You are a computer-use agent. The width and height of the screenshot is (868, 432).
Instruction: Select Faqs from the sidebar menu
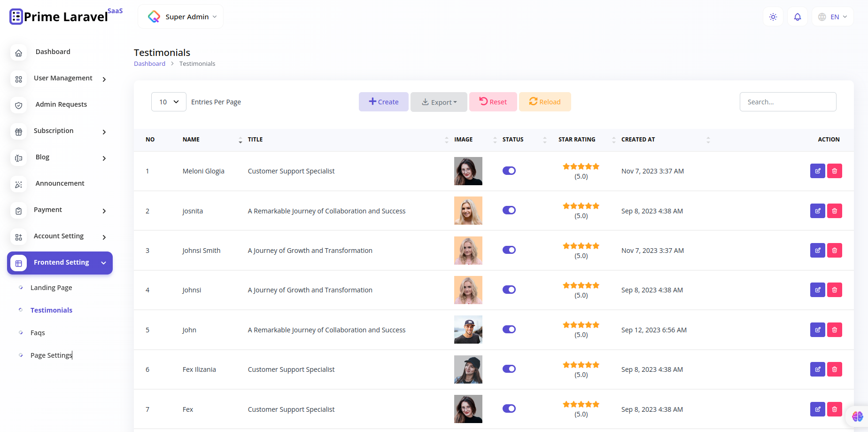tap(37, 332)
